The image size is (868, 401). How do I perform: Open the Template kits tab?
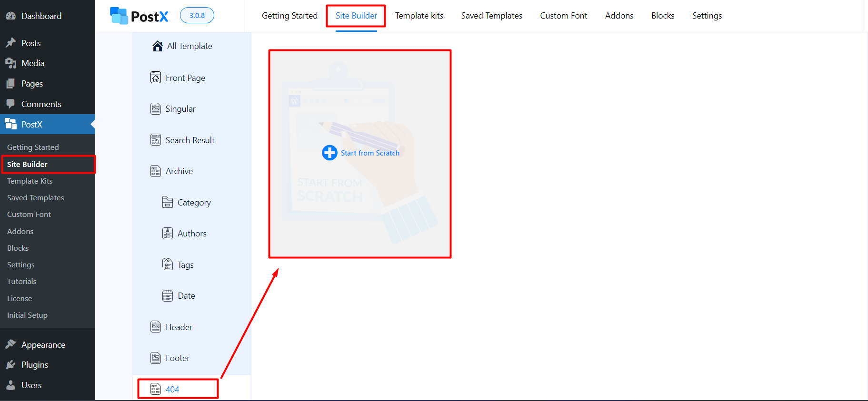coord(419,16)
